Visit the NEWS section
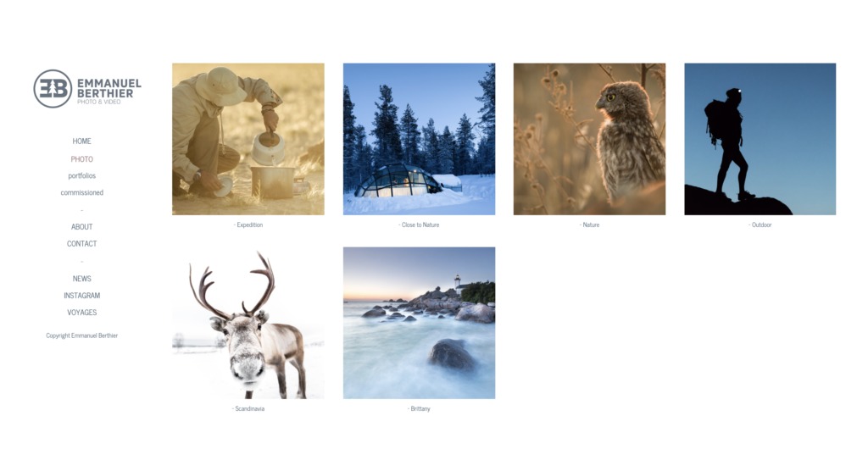This screenshot has height=449, width=868. pos(82,279)
